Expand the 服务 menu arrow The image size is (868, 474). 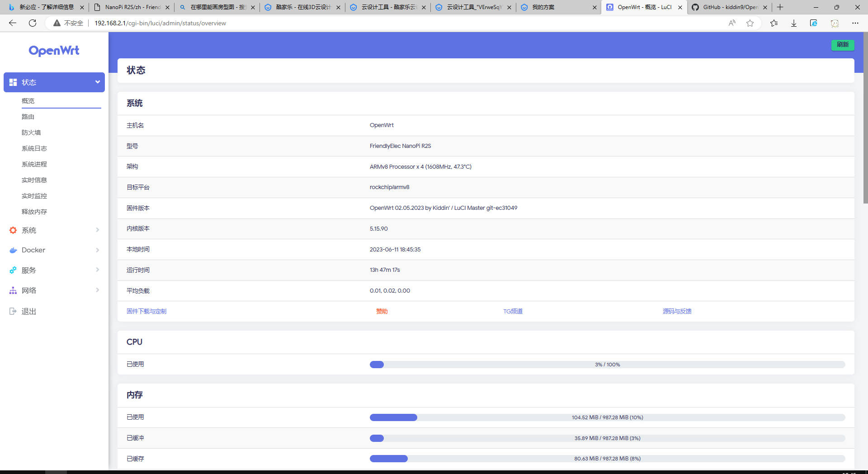(97, 270)
